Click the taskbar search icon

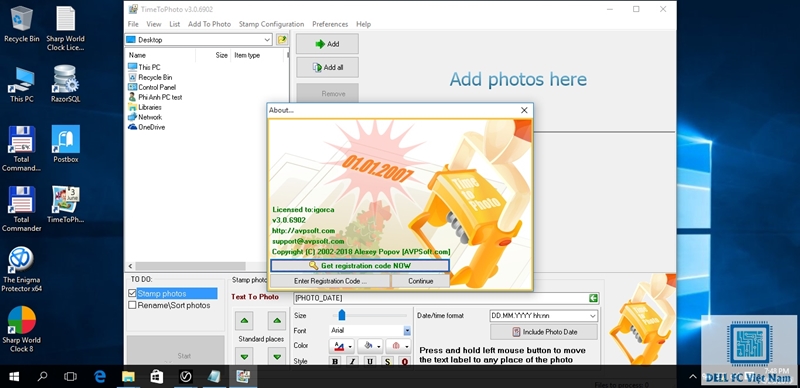tap(42, 377)
